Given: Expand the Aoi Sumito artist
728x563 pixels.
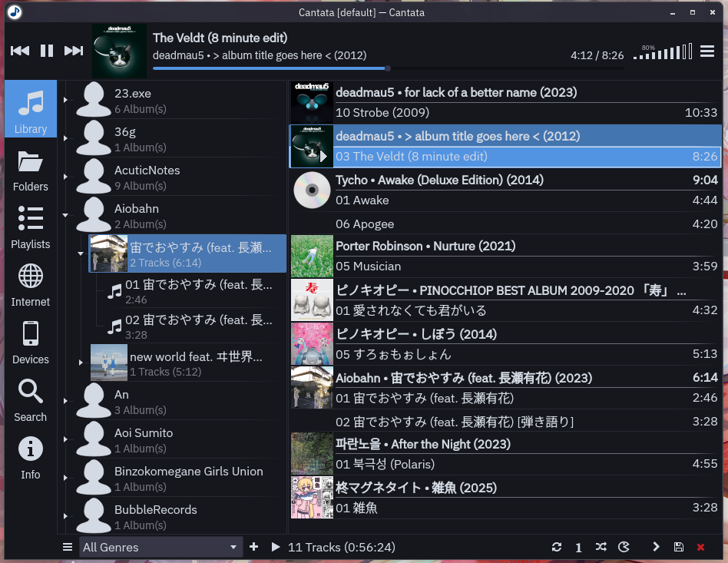Looking at the screenshot, I should 65,439.
